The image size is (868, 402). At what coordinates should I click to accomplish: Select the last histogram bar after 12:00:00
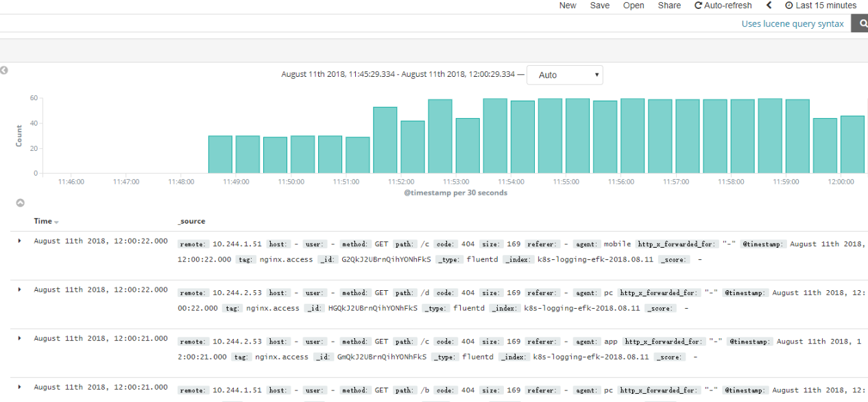pyautogui.click(x=852, y=145)
